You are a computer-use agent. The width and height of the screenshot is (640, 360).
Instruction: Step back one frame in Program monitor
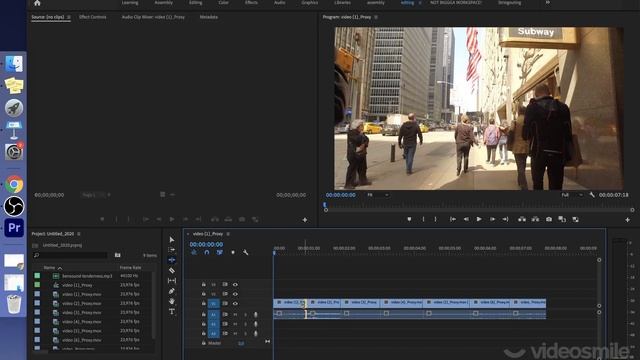[466, 220]
